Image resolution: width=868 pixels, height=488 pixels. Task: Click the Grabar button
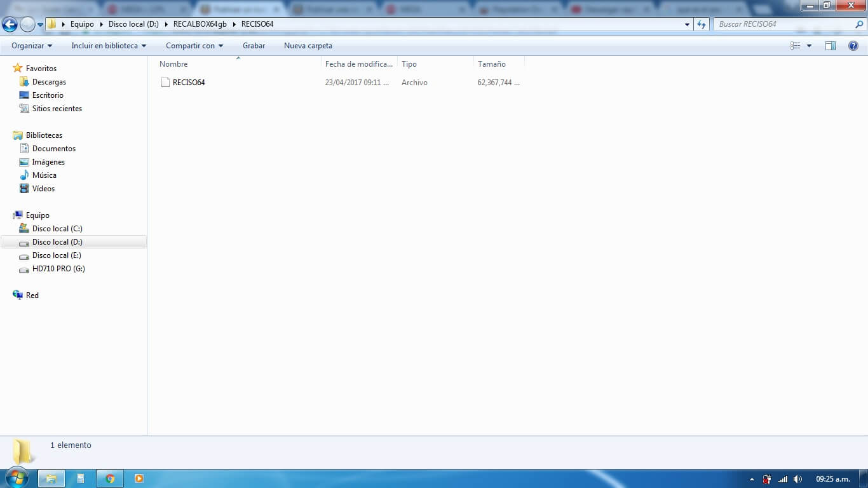click(x=254, y=46)
